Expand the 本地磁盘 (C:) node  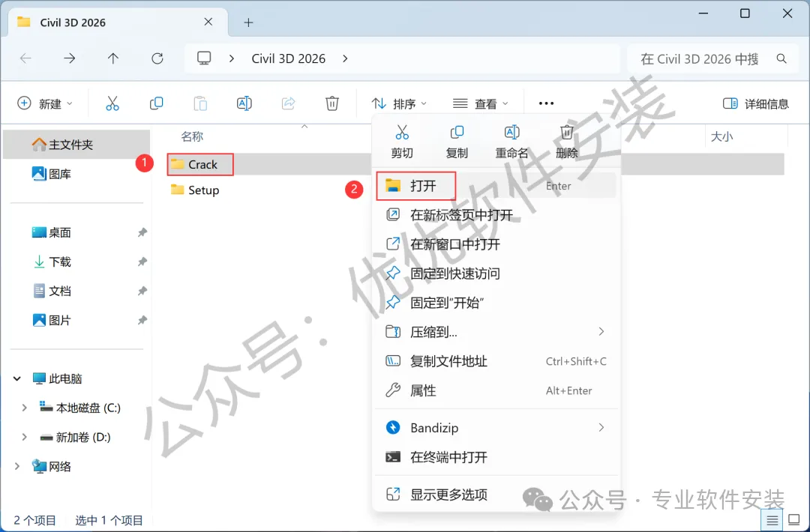coord(24,408)
